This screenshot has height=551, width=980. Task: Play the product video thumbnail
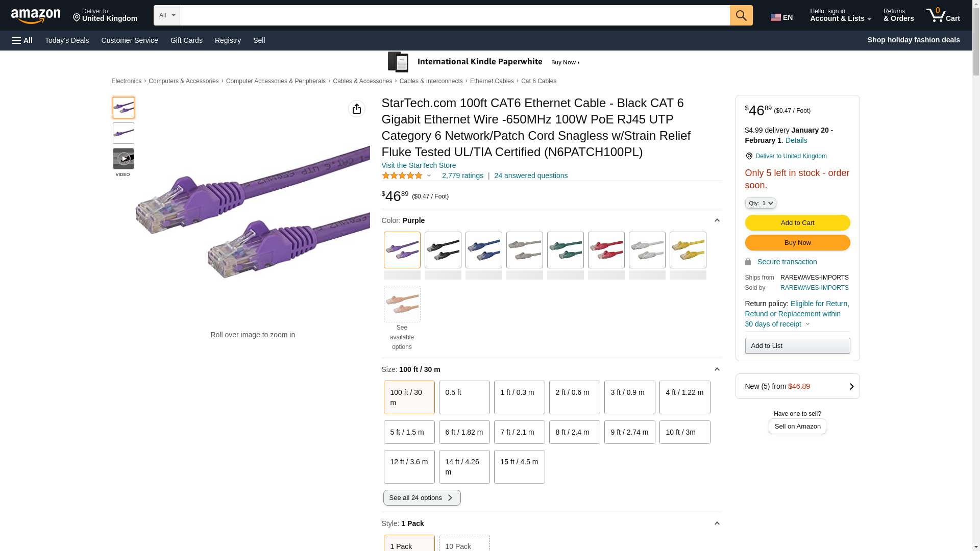tap(123, 159)
